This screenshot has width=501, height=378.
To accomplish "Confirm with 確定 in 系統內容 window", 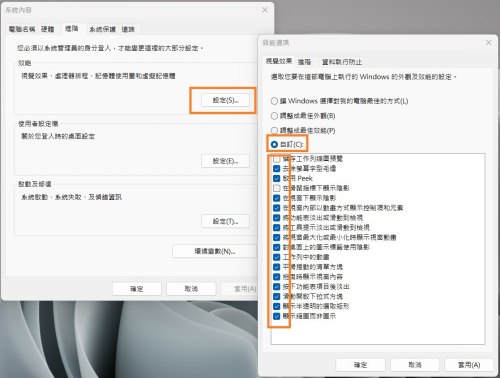I will tap(137, 289).
